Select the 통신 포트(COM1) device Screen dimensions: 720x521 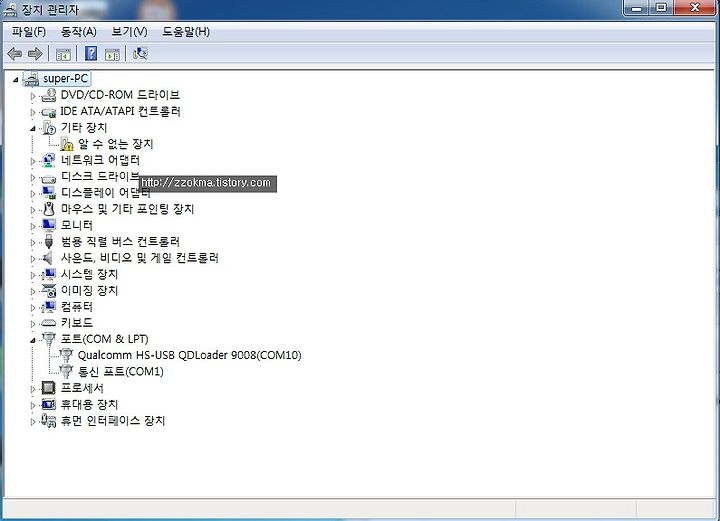pyautogui.click(x=121, y=371)
